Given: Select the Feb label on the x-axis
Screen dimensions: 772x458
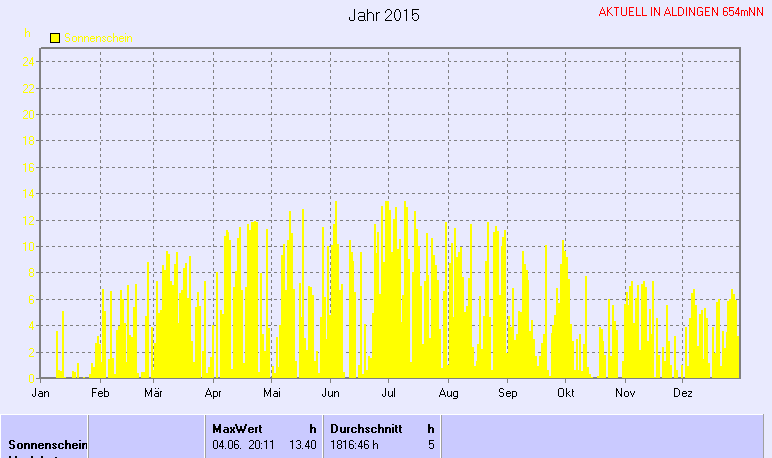Looking at the screenshot, I should pyautogui.click(x=99, y=393).
